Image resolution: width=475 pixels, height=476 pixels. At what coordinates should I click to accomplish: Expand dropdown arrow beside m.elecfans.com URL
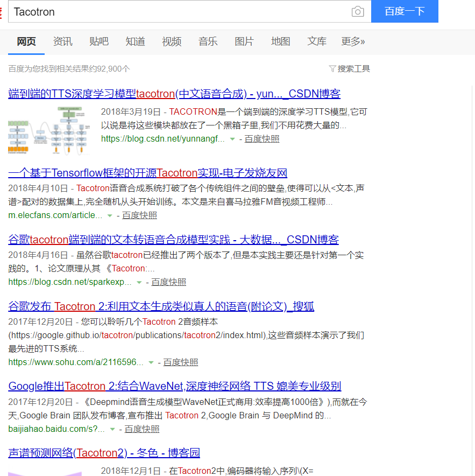tap(110, 215)
